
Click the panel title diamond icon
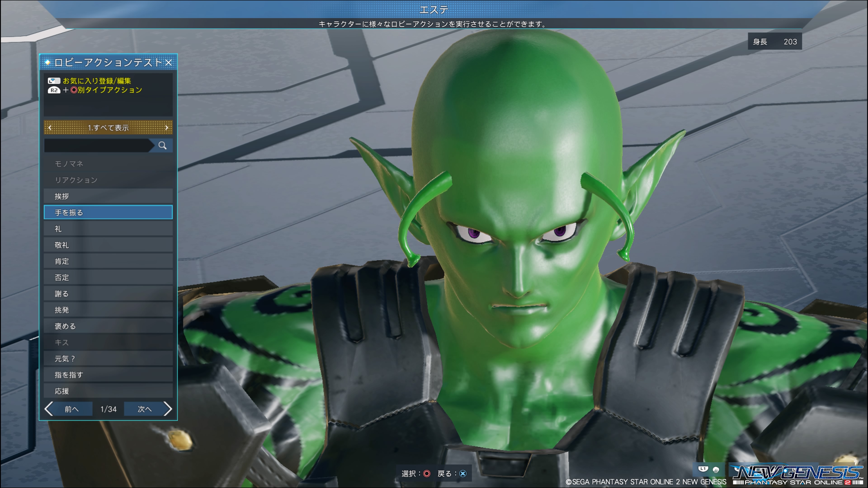click(47, 62)
